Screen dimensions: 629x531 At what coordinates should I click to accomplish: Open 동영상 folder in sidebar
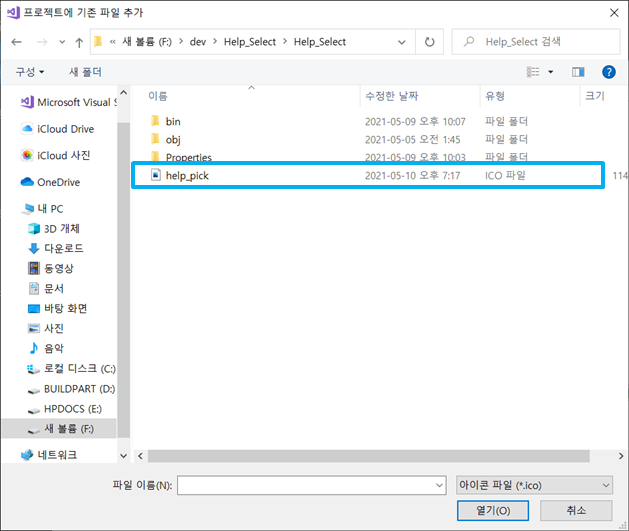point(51,268)
